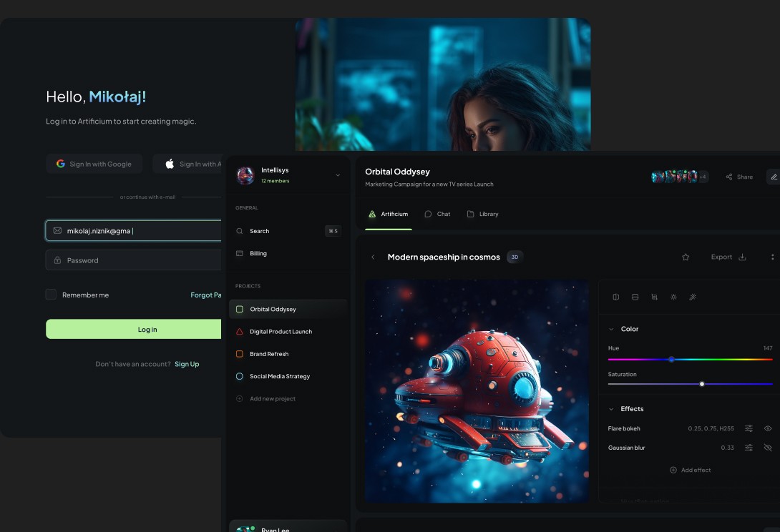Select the magic wand tool icon

tap(693, 297)
